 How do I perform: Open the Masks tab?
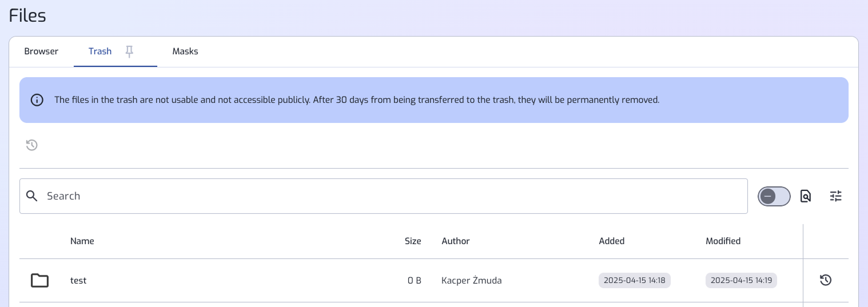tap(185, 51)
